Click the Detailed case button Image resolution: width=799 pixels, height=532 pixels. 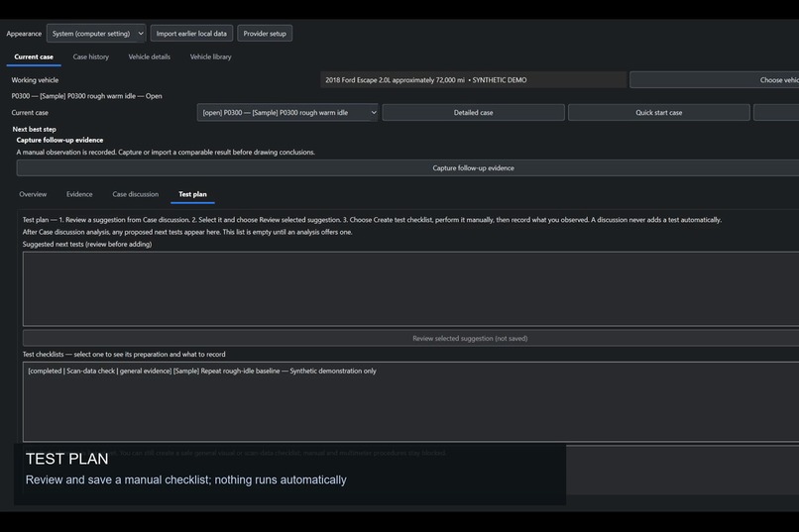(474, 113)
